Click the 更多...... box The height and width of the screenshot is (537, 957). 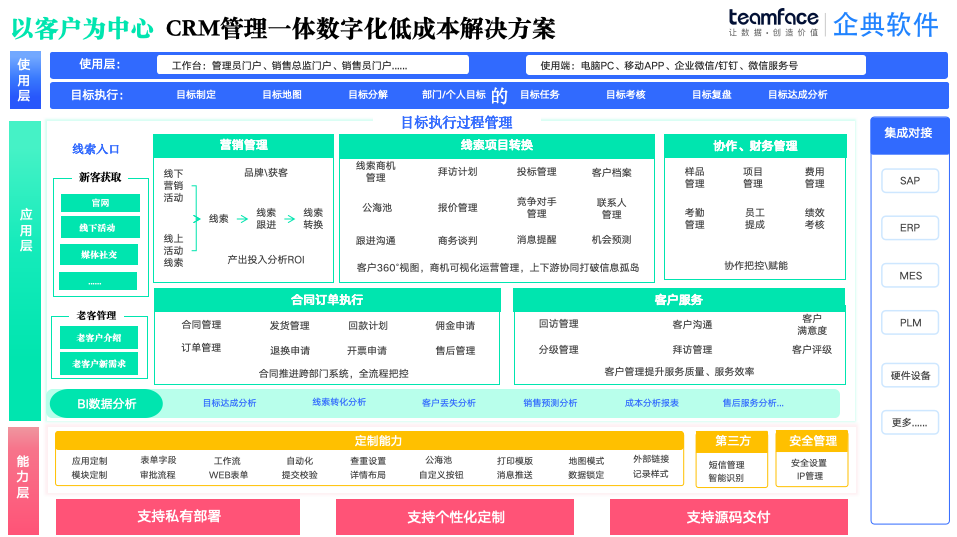[x=909, y=422]
